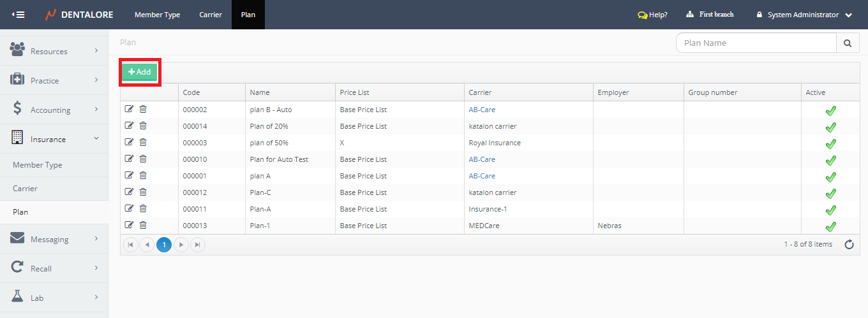This screenshot has height=318, width=868.
Task: Click trash icon for Plan-1 row
Action: pyautogui.click(x=143, y=225)
